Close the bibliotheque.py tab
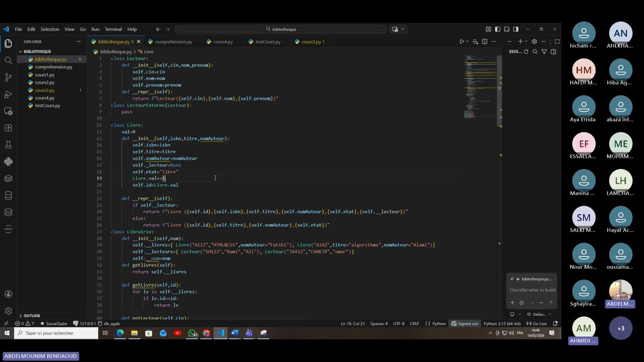The width and height of the screenshot is (644, 362). point(138,42)
